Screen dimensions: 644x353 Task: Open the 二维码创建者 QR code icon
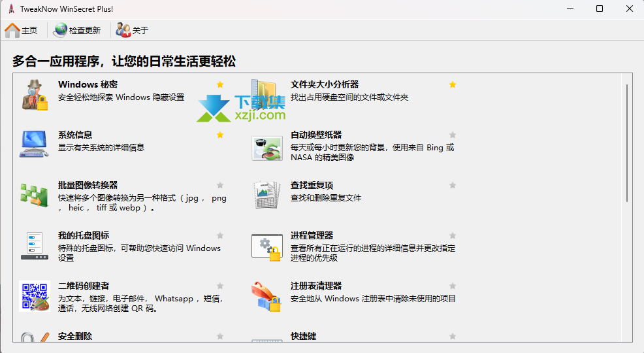[x=34, y=295]
